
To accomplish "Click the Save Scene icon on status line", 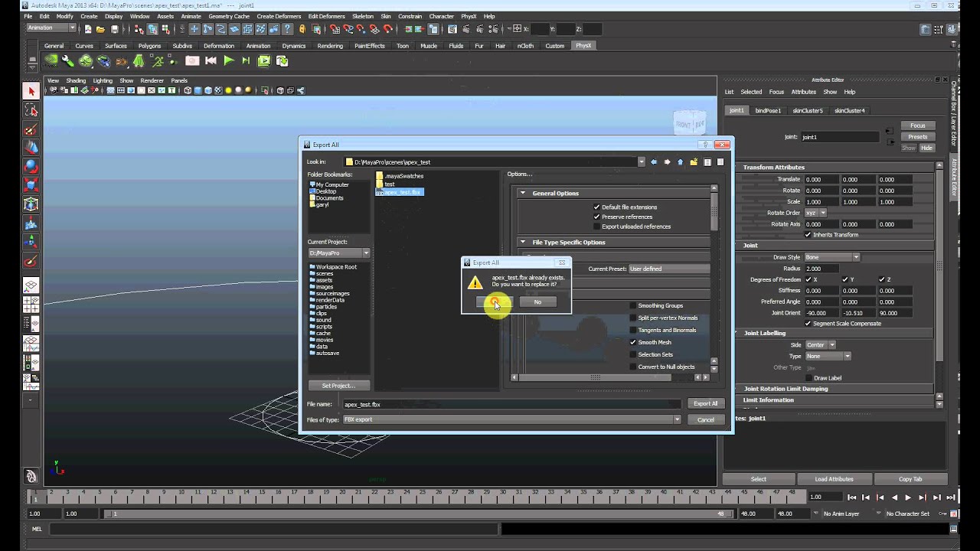I will [x=115, y=29].
